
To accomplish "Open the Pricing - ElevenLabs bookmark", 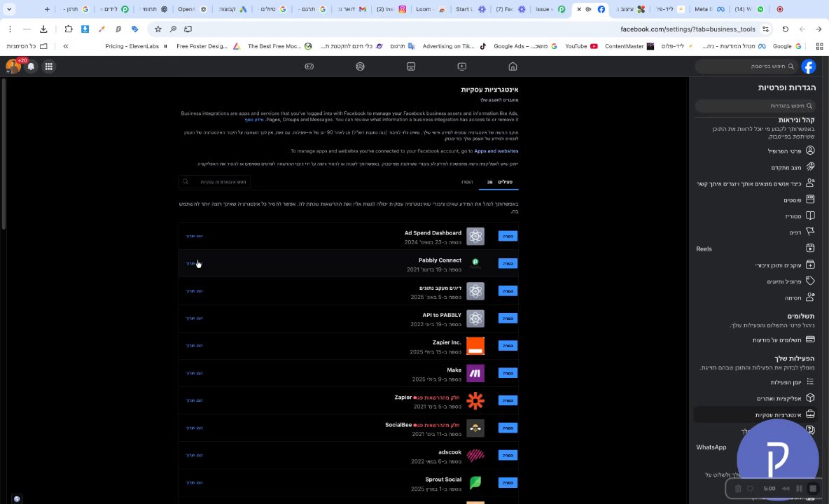I will tap(136, 46).
